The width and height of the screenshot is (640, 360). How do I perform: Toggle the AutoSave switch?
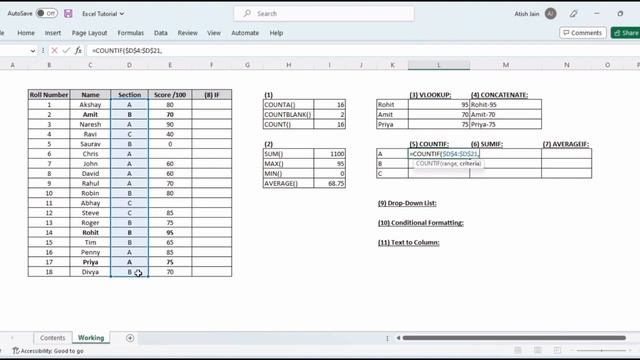[47, 13]
